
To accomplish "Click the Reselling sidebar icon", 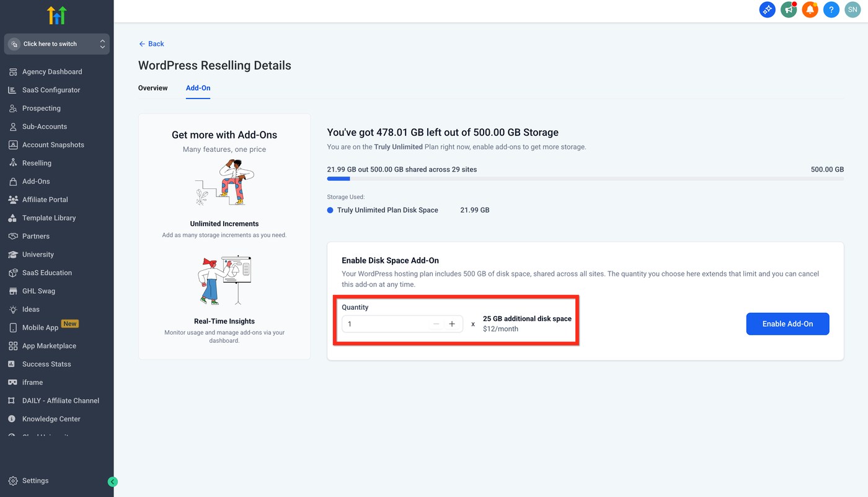I will click(x=13, y=163).
